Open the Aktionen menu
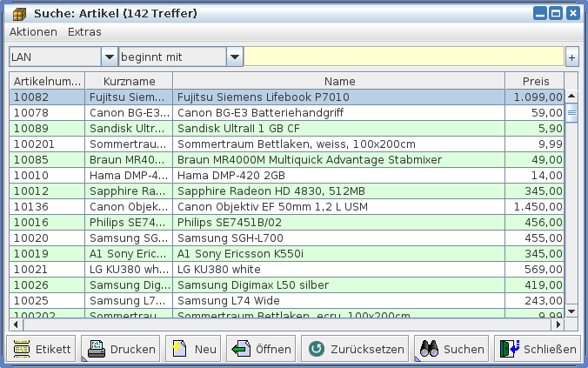 coord(33,31)
